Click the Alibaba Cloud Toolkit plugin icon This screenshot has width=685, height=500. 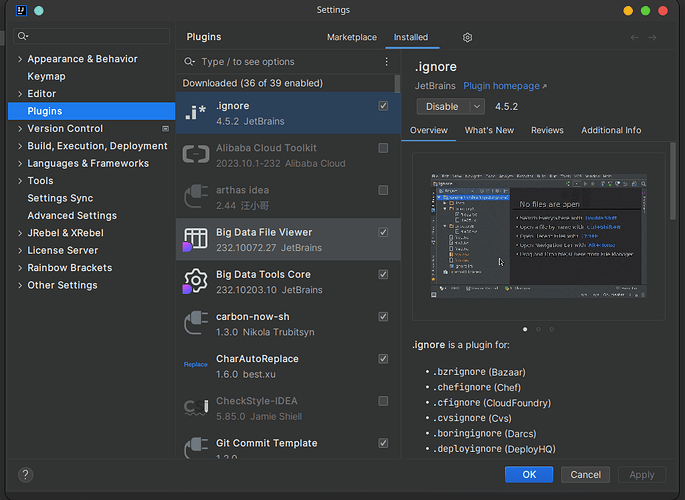coord(196,155)
